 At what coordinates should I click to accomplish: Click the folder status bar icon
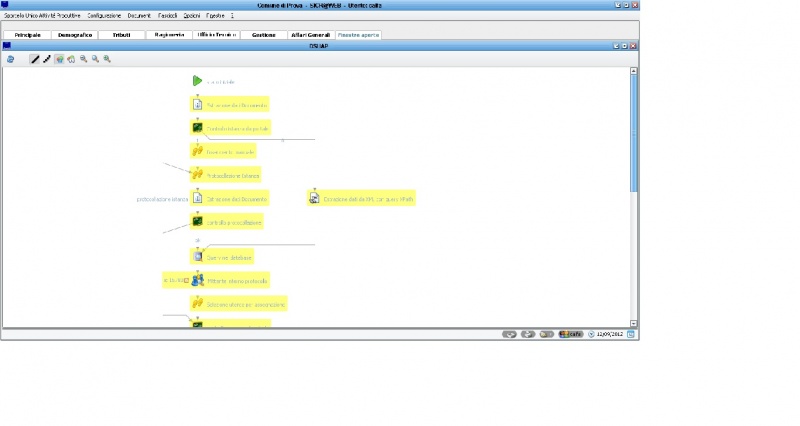[546, 334]
